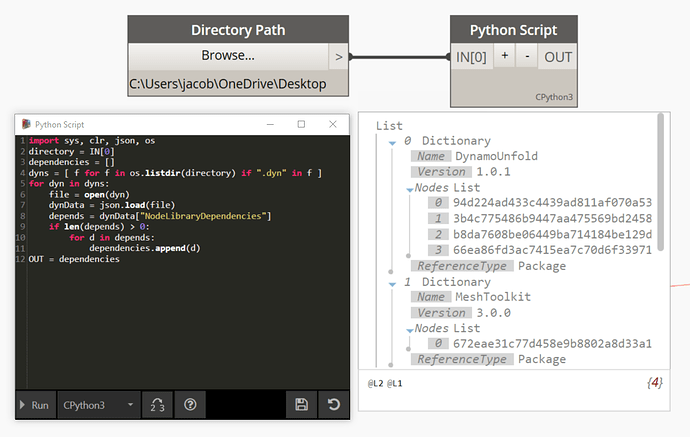Click the DynamoUnfold name value
The image size is (690, 437).
[496, 156]
